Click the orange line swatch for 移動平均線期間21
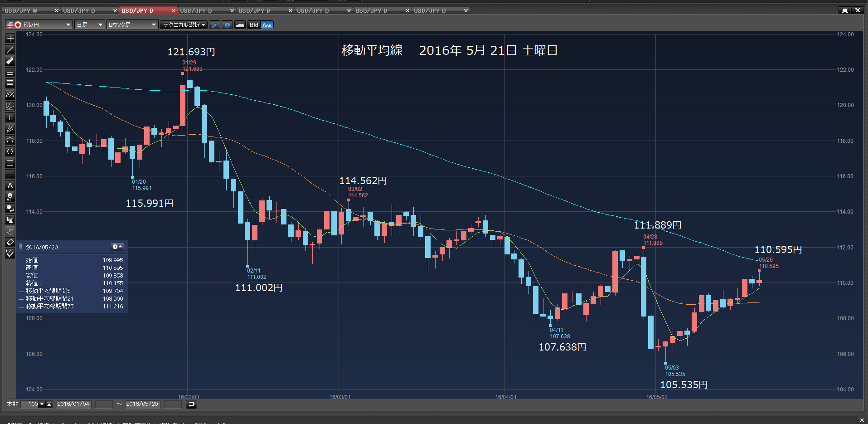Viewport: 868px width, 424px height. [x=21, y=299]
